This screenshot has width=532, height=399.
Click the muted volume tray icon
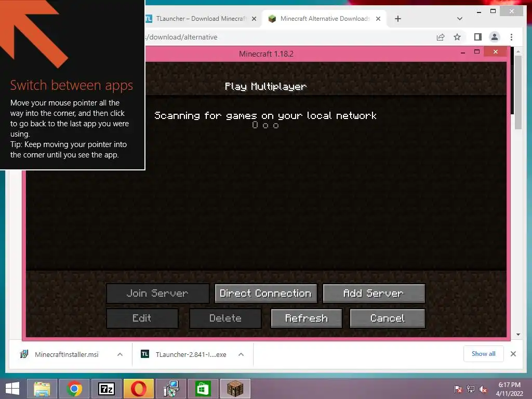click(x=483, y=389)
